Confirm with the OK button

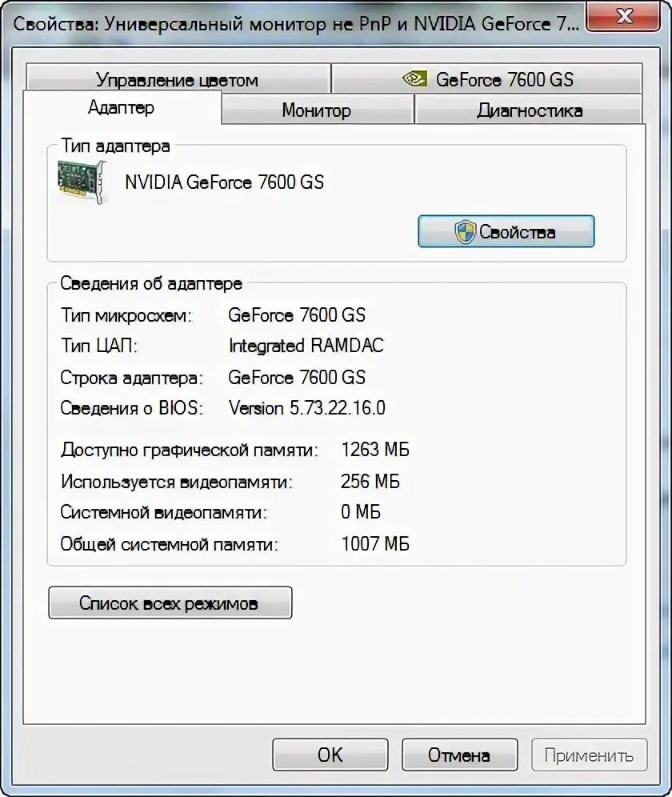[330, 755]
